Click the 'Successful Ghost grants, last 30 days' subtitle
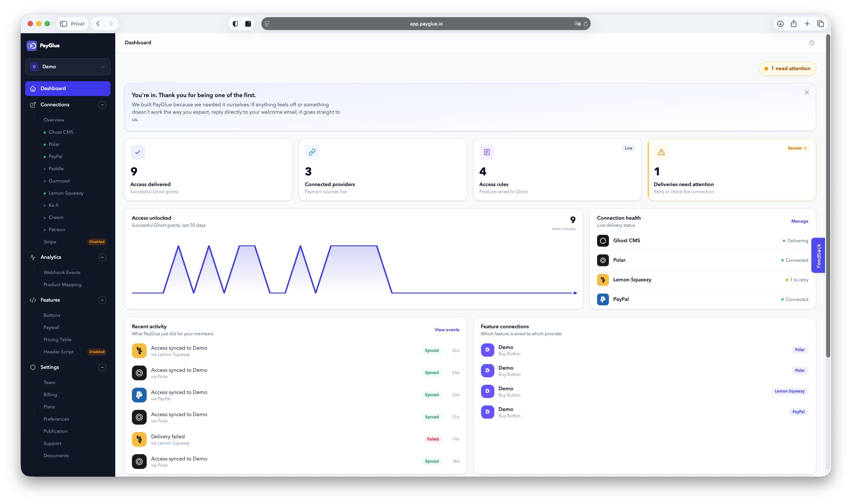 click(x=168, y=225)
